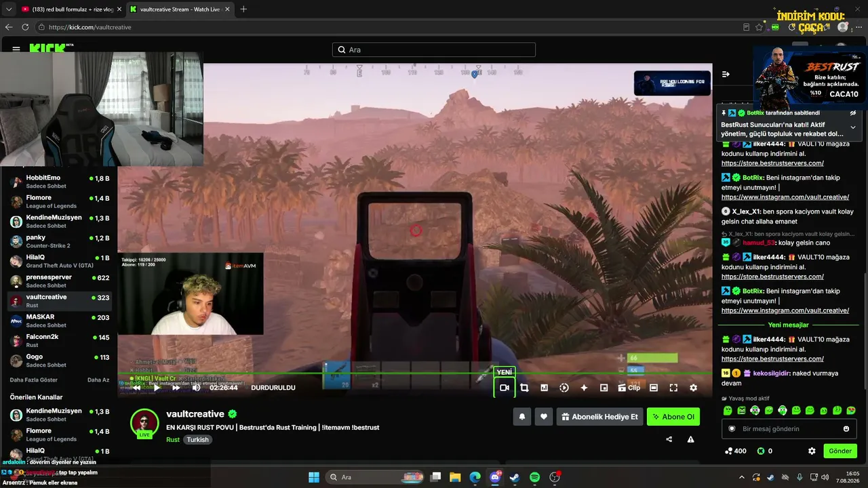Viewport: 868px width, 488px height.
Task: Follow the channel with the heart button
Action: [543, 417]
